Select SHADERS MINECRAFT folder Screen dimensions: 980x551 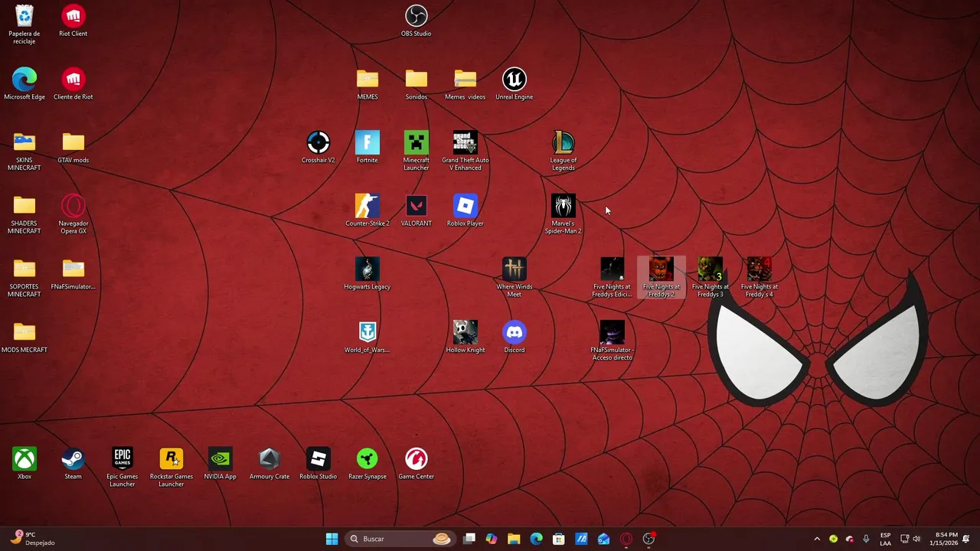coord(24,215)
